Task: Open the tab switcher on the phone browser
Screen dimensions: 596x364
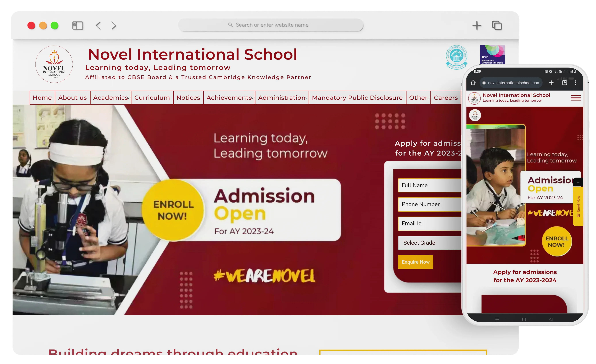Action: tap(565, 83)
